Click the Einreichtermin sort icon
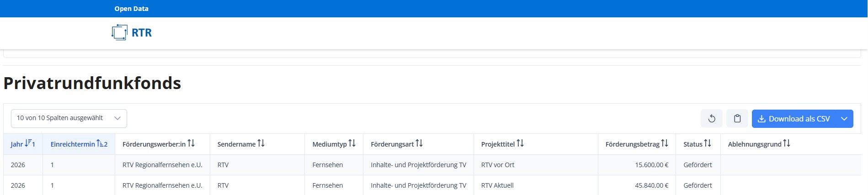This screenshot has height=195, width=868. 100,143
